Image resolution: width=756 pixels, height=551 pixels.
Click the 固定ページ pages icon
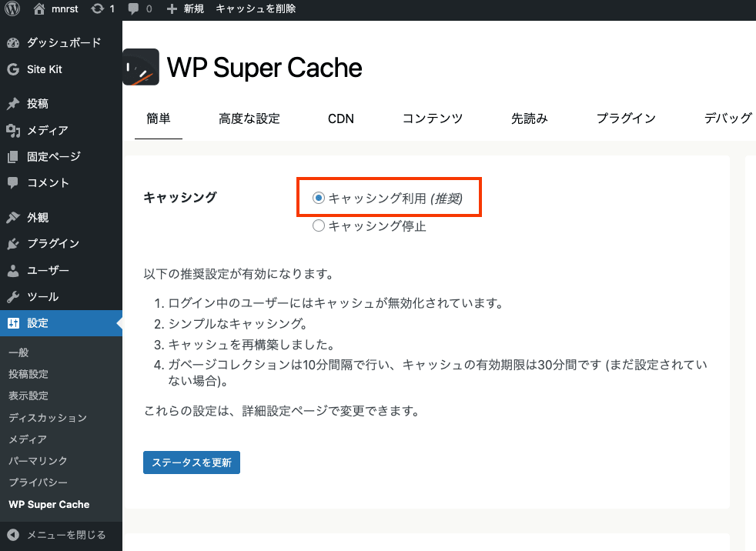click(13, 157)
